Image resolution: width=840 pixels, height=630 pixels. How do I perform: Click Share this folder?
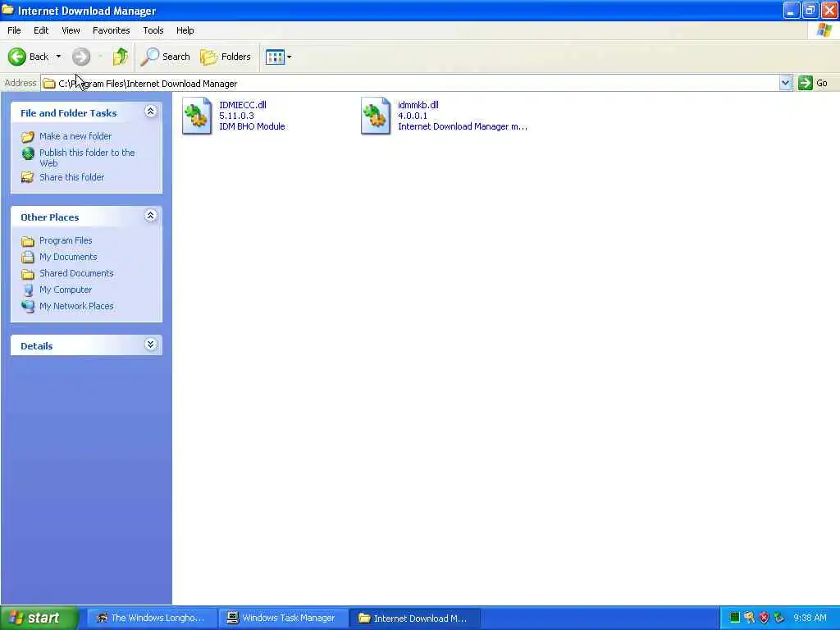pyautogui.click(x=72, y=177)
